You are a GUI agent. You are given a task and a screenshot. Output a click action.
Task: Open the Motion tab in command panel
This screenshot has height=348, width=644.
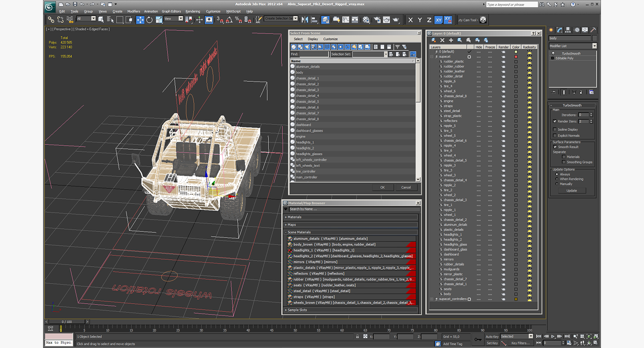[x=577, y=30]
